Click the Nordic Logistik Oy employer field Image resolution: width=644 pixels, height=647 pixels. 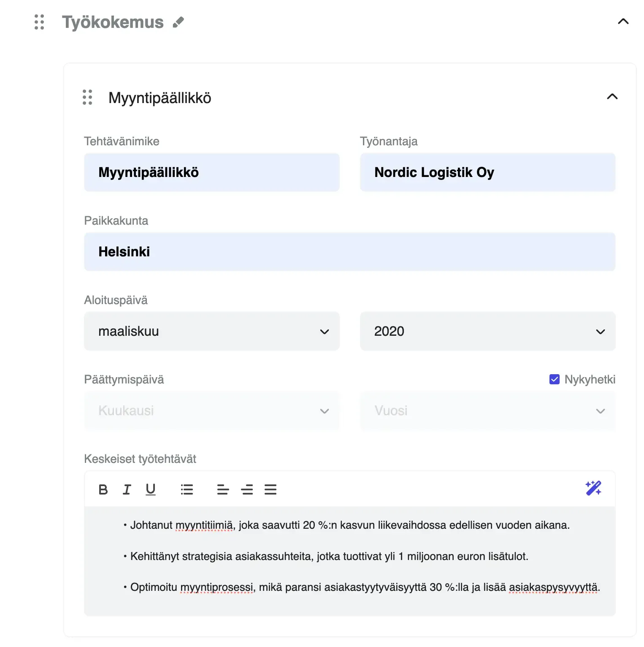487,172
